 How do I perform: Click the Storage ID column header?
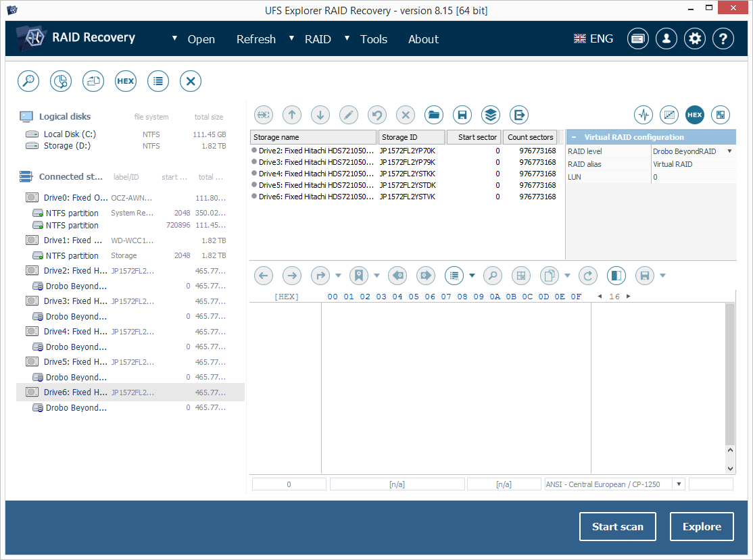click(412, 137)
